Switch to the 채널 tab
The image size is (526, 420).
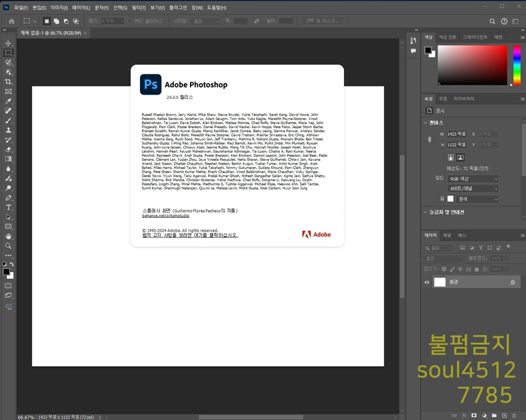tap(447, 236)
